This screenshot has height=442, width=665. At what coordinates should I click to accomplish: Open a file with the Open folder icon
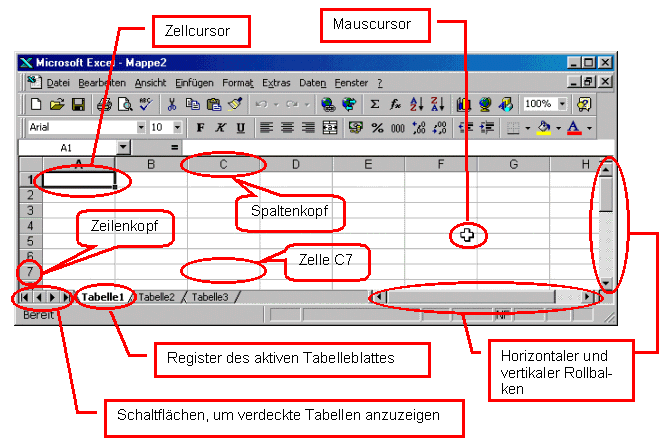[57, 104]
